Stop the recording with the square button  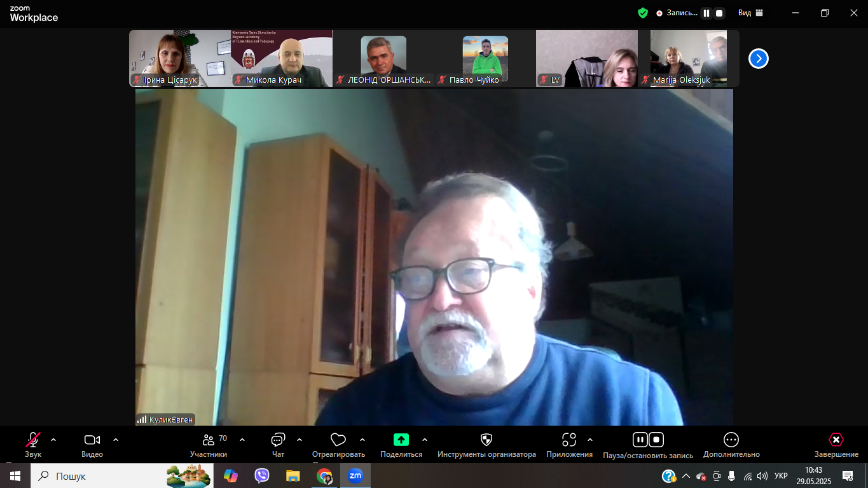click(720, 12)
